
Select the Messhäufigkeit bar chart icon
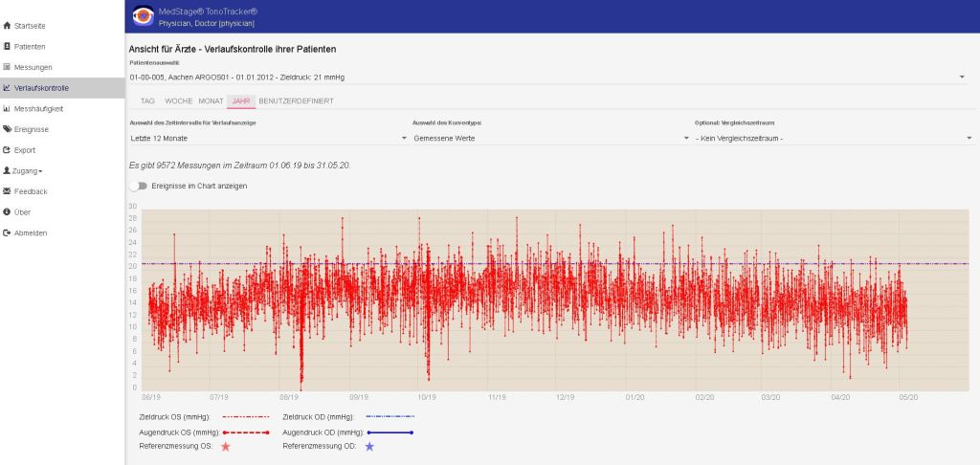click(x=7, y=108)
